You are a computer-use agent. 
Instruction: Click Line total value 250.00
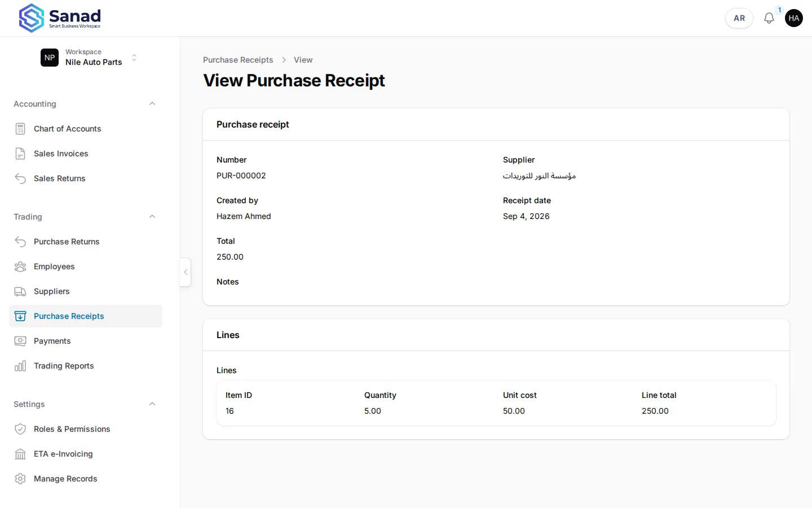(x=655, y=411)
